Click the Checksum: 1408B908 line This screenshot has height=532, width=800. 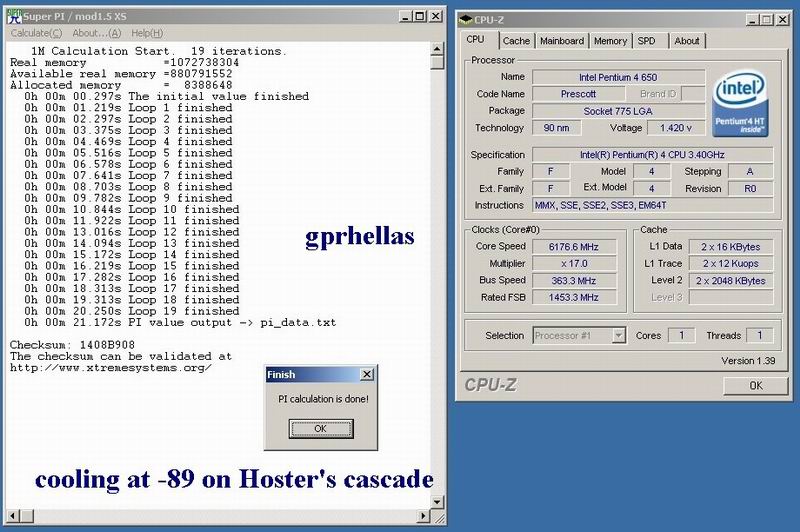72,345
